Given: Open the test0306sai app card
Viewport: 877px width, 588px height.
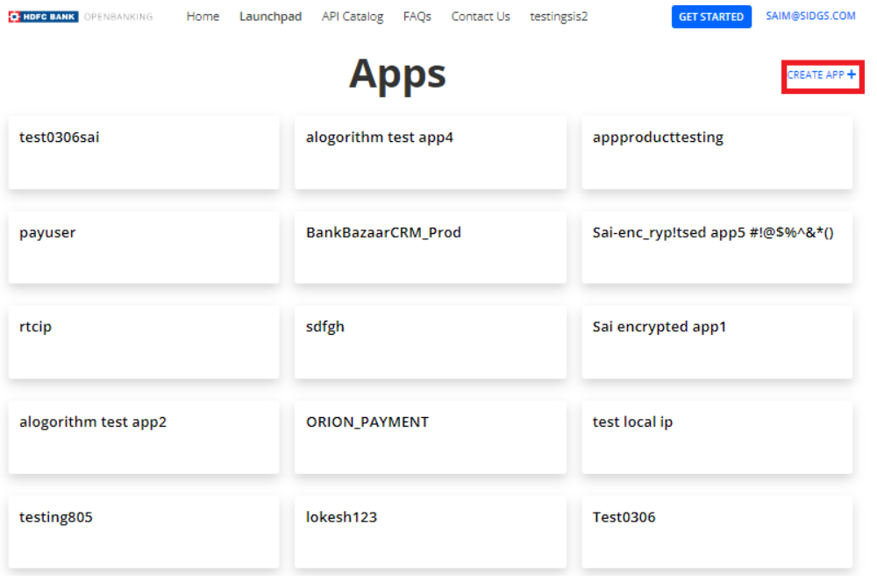Looking at the screenshot, I should point(144,152).
